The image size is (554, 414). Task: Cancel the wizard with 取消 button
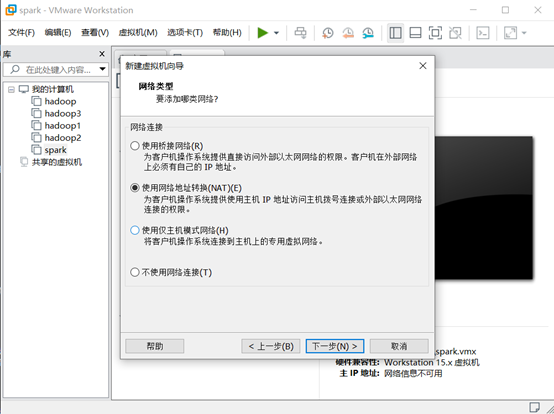tap(399, 346)
